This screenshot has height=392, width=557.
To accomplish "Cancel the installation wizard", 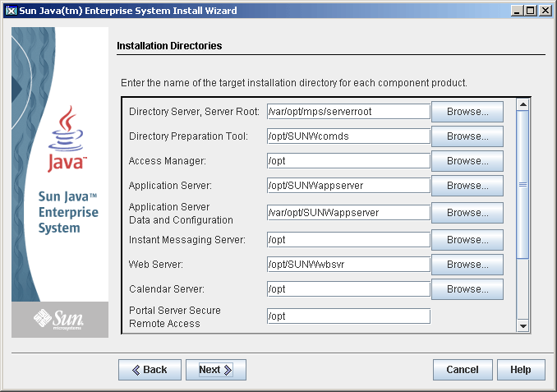I will click(463, 370).
